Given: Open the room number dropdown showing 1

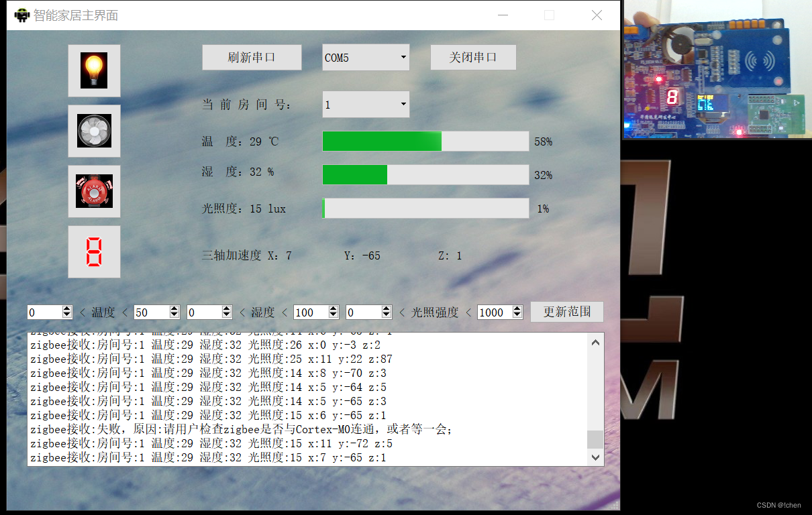Looking at the screenshot, I should [x=366, y=105].
